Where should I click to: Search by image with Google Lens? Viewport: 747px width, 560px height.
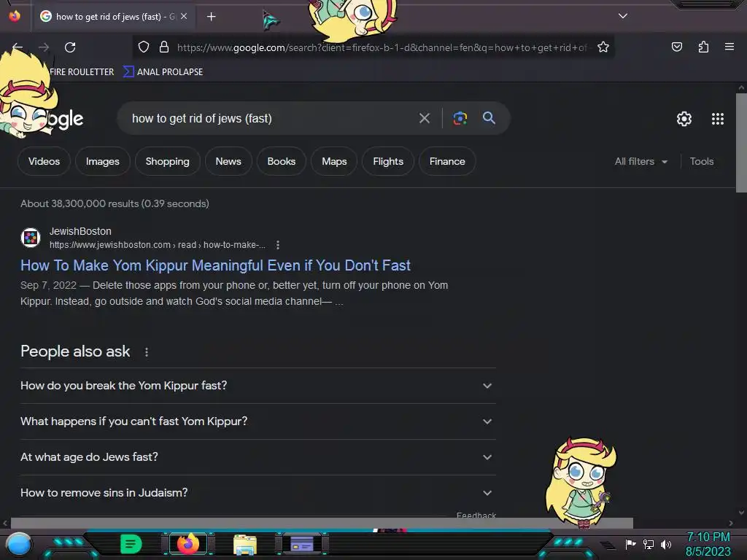pos(460,118)
